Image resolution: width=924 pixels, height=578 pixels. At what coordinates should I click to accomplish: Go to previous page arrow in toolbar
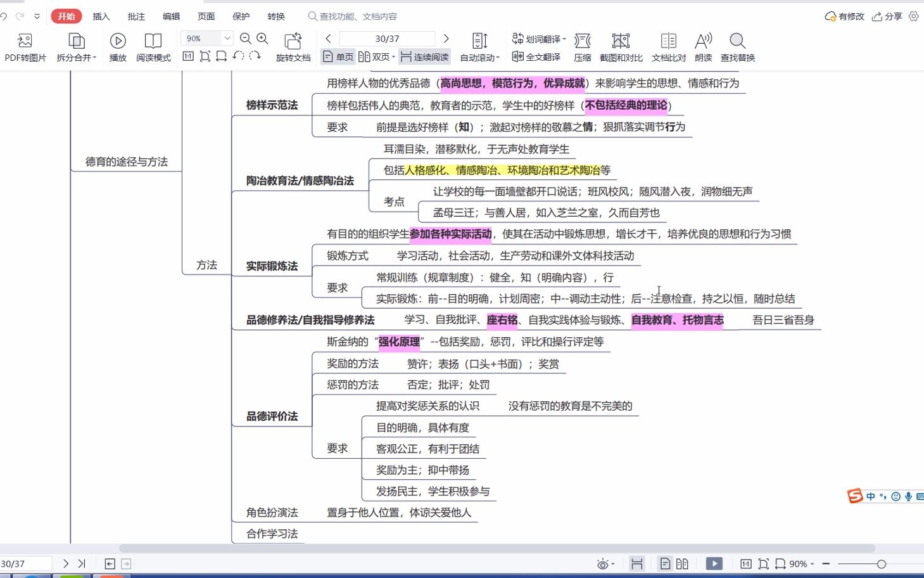328,39
